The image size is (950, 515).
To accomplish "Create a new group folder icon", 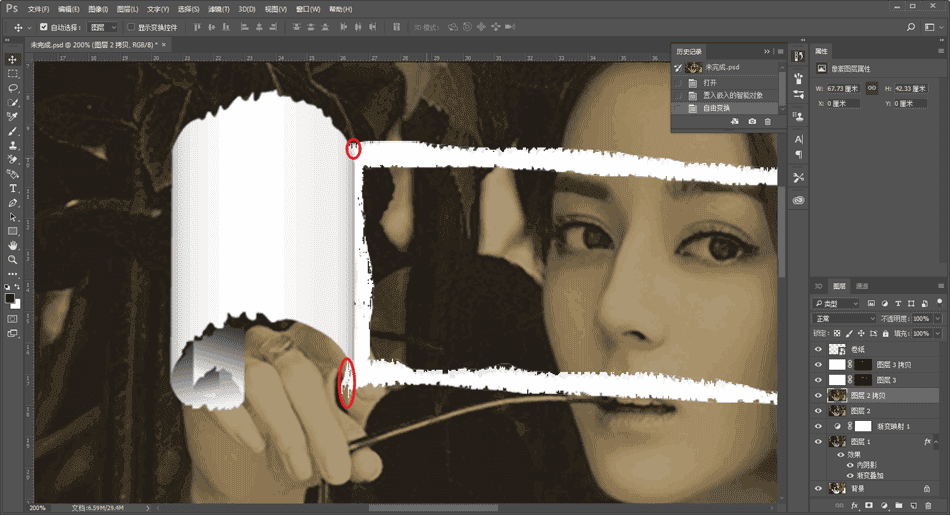I will 899,505.
